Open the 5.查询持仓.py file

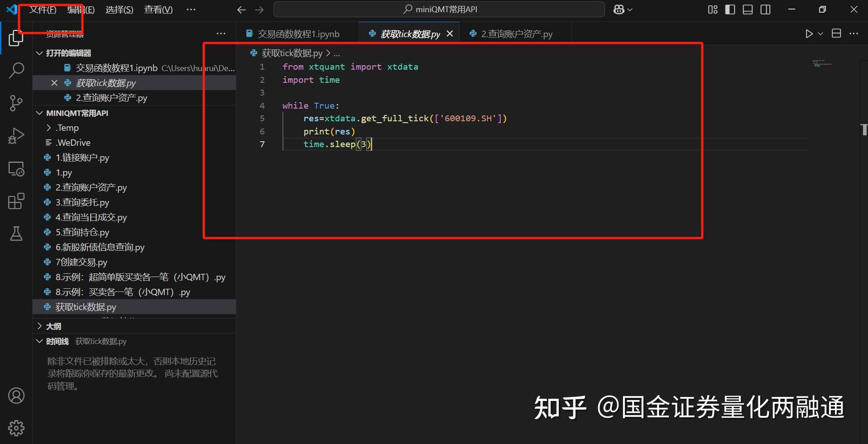(82, 232)
